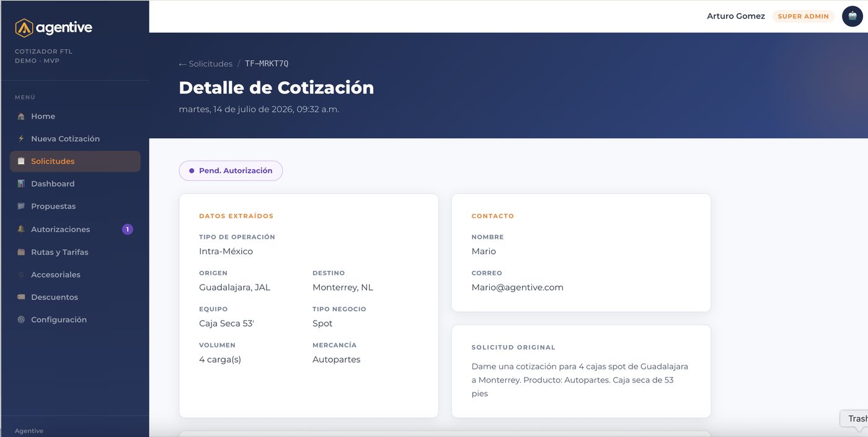Open Home in the sidebar menu
The image size is (868, 437).
click(75, 117)
